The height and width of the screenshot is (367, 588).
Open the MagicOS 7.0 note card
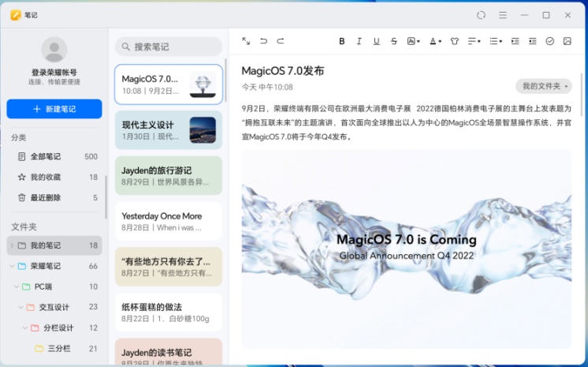pyautogui.click(x=169, y=84)
